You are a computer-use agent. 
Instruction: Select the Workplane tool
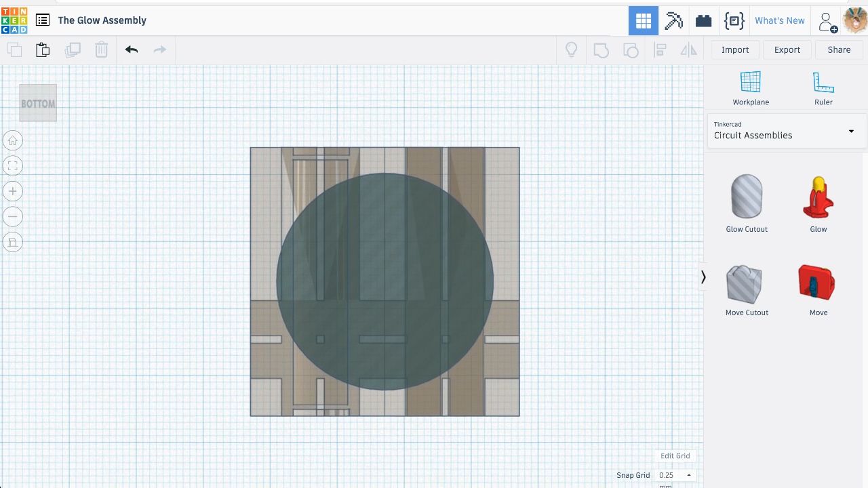pyautogui.click(x=751, y=88)
